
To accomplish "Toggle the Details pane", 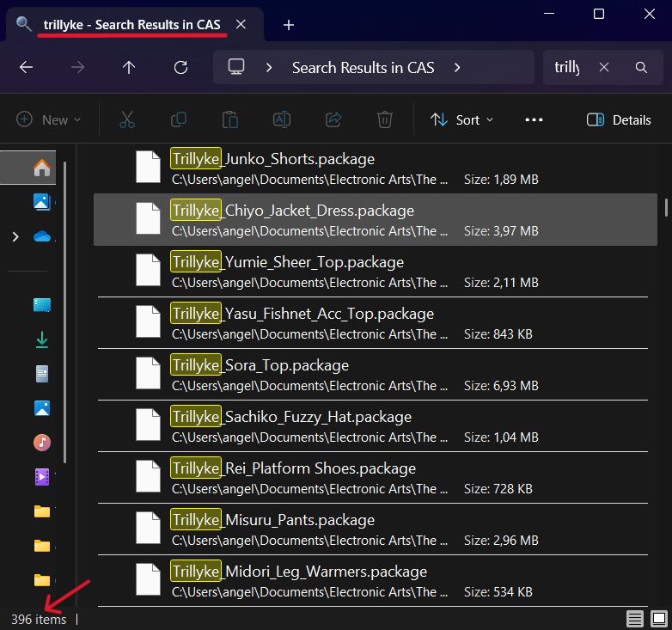I will (x=619, y=119).
